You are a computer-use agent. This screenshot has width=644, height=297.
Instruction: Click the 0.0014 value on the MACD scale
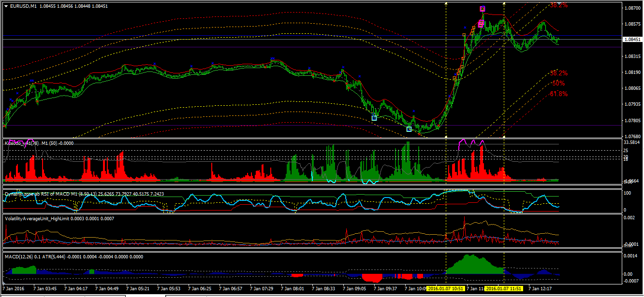coord(631,255)
